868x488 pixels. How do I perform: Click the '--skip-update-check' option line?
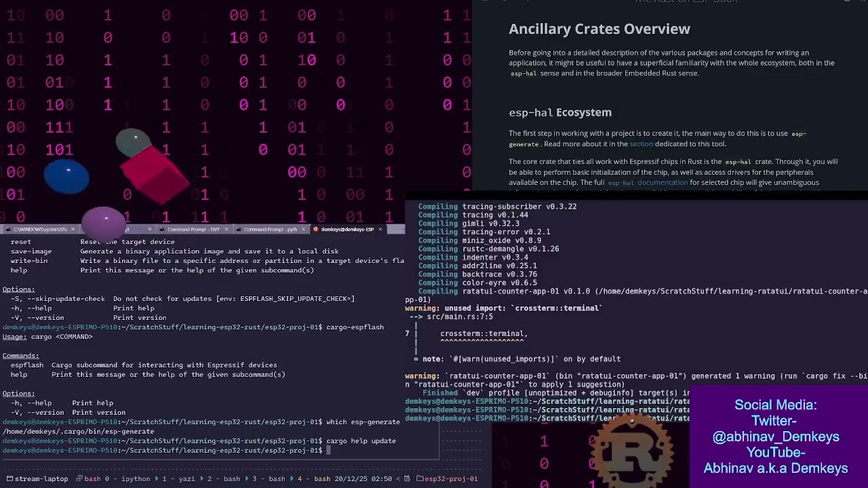[182, 299]
